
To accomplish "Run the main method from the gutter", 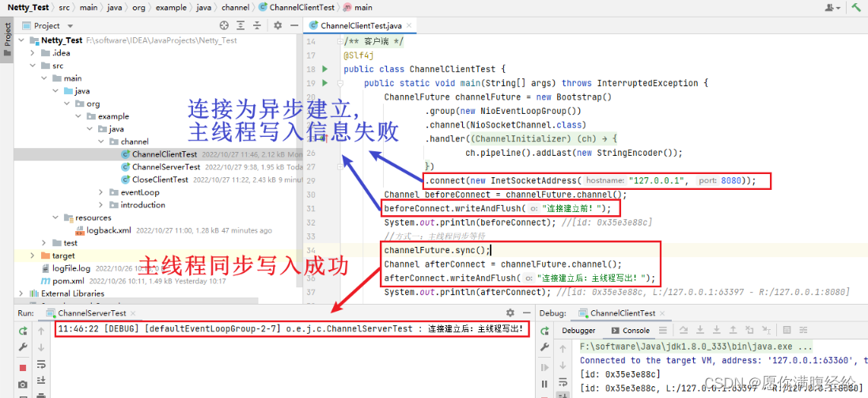I will pos(325,83).
